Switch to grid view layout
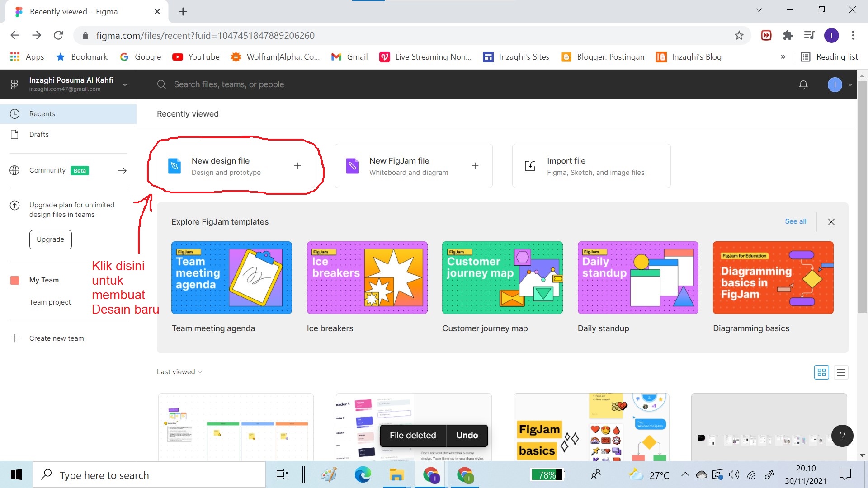The width and height of the screenshot is (868, 488). point(821,372)
